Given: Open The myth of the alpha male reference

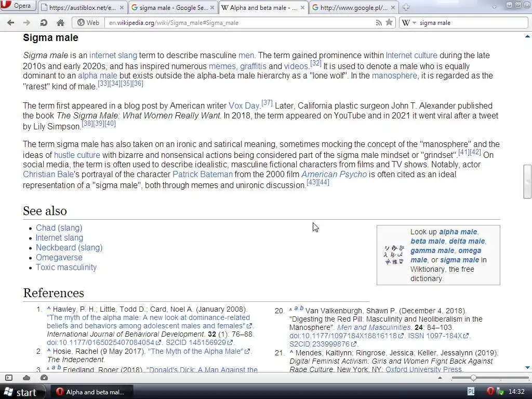Looking at the screenshot, I should pos(148,322).
